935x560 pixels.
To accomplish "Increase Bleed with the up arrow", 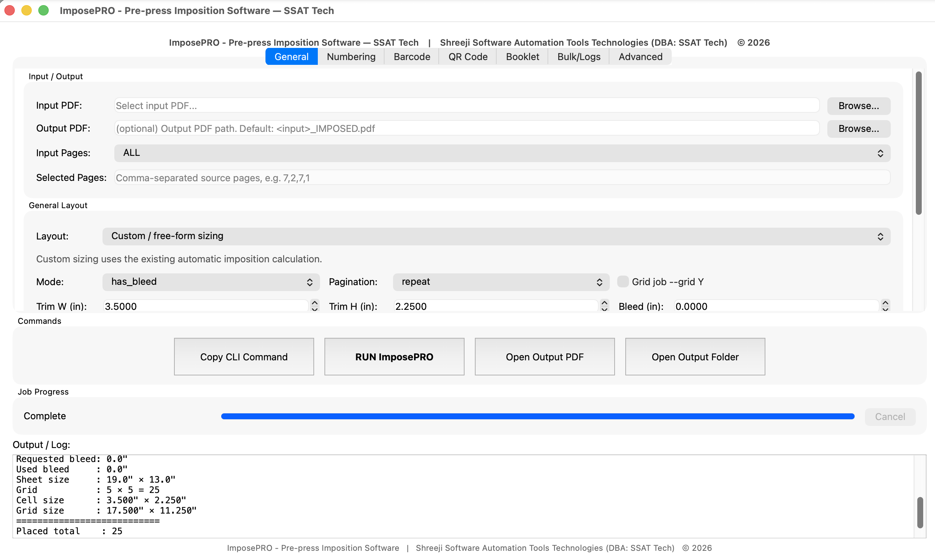I will [x=885, y=302].
